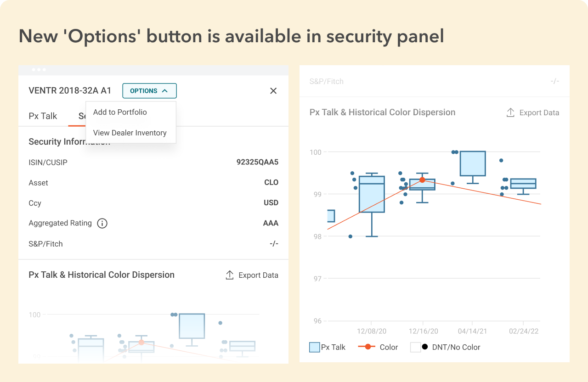Screen dimensions: 588x382
Task: Click Export Data text in left panel
Action: pos(258,275)
